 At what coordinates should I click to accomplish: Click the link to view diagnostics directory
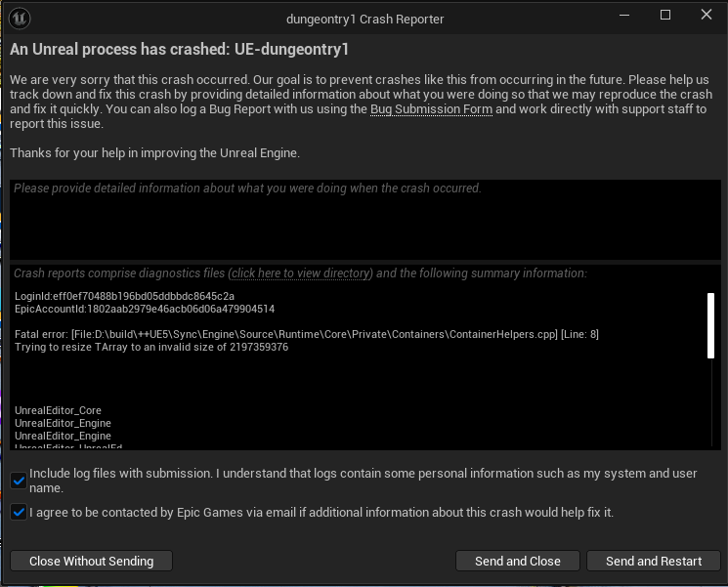(x=300, y=273)
